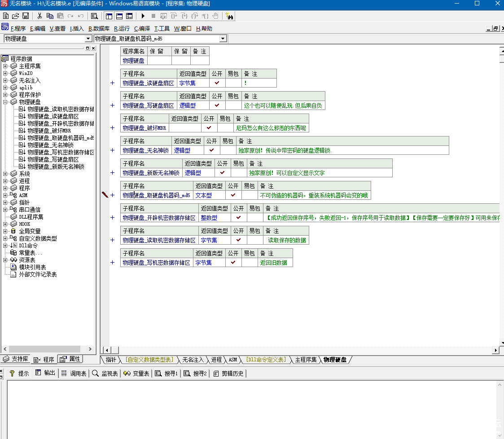
Task: Run the program with the play icon
Action: click(x=143, y=16)
